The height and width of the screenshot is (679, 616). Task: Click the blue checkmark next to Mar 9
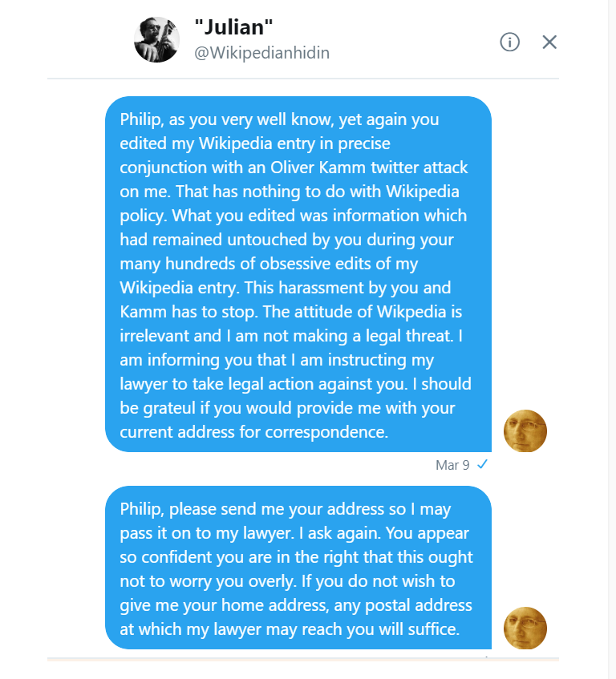[x=482, y=465]
